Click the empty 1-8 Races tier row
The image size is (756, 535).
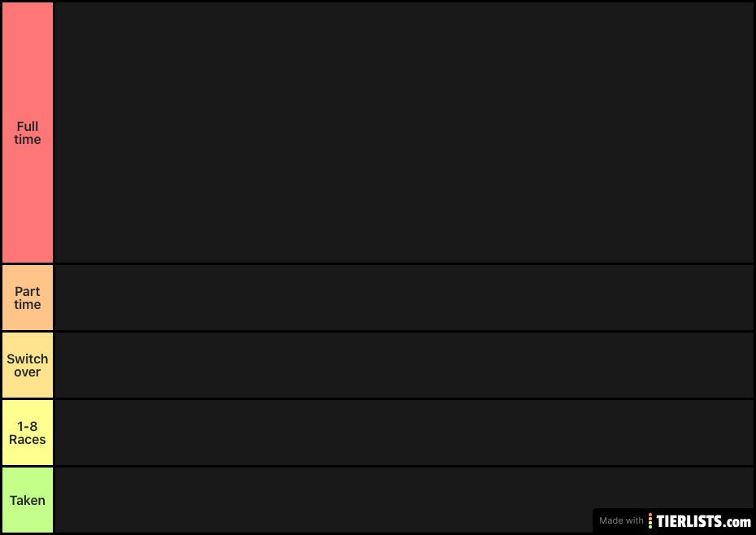pyautogui.click(x=404, y=433)
